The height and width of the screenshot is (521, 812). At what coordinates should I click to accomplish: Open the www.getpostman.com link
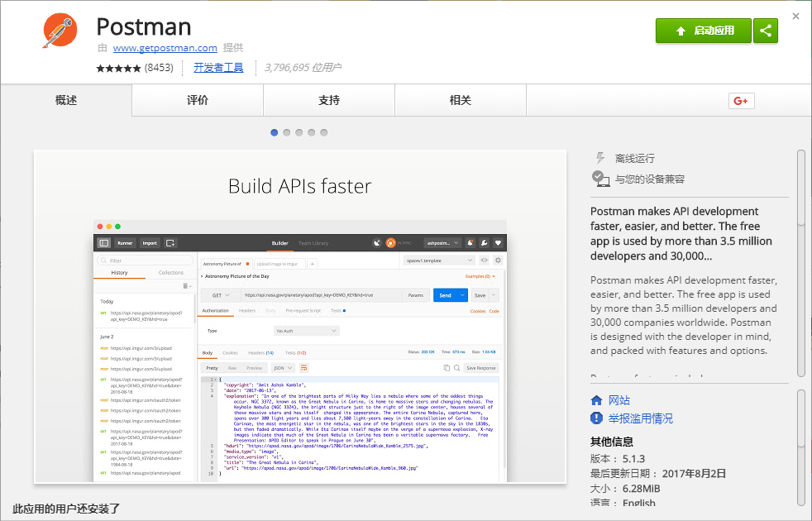pos(165,48)
